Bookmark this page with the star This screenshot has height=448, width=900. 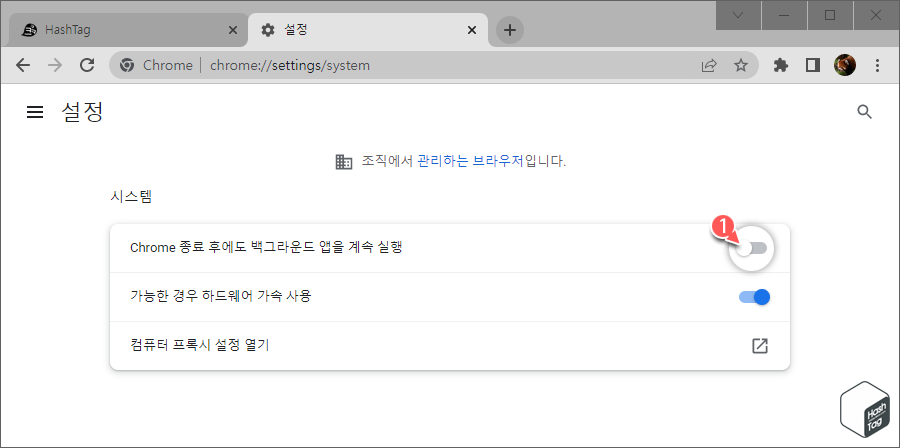pos(741,65)
